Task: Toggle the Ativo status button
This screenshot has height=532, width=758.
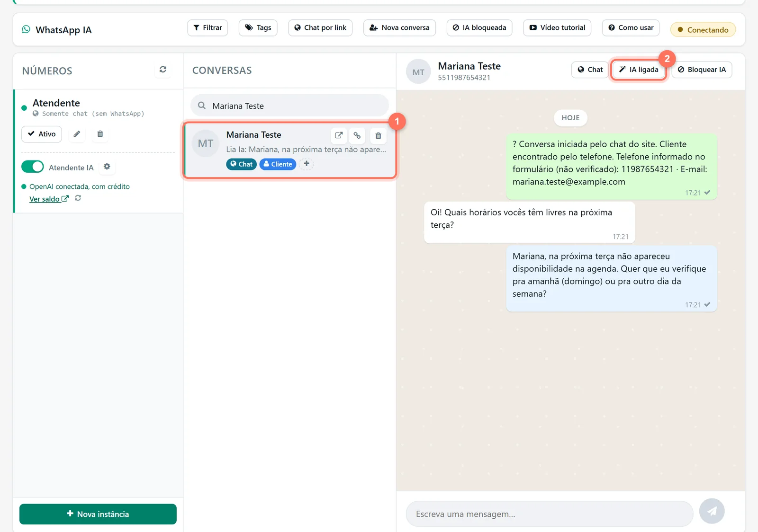Action: (x=42, y=134)
